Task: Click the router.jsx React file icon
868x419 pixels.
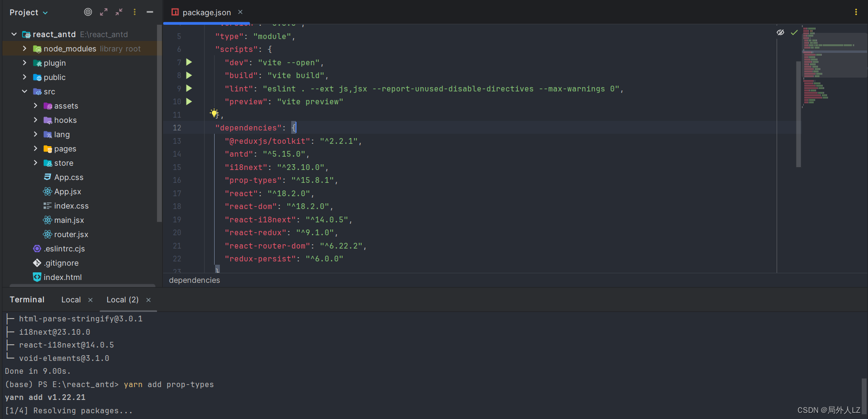Action: pos(48,234)
